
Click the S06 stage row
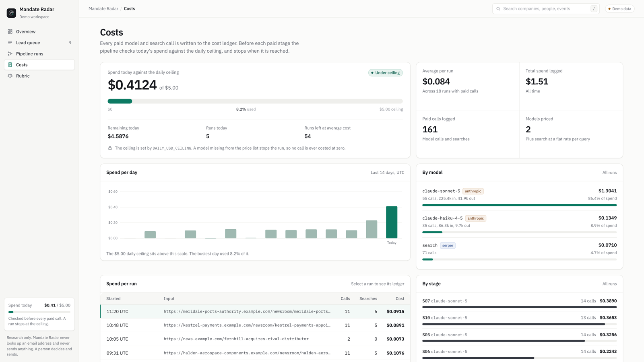pyautogui.click(x=519, y=354)
